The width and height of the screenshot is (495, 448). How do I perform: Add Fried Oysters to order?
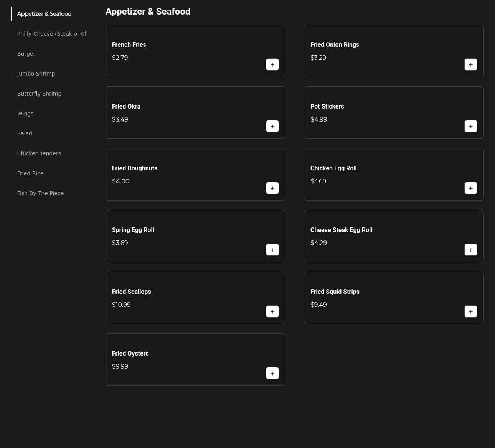(x=272, y=373)
